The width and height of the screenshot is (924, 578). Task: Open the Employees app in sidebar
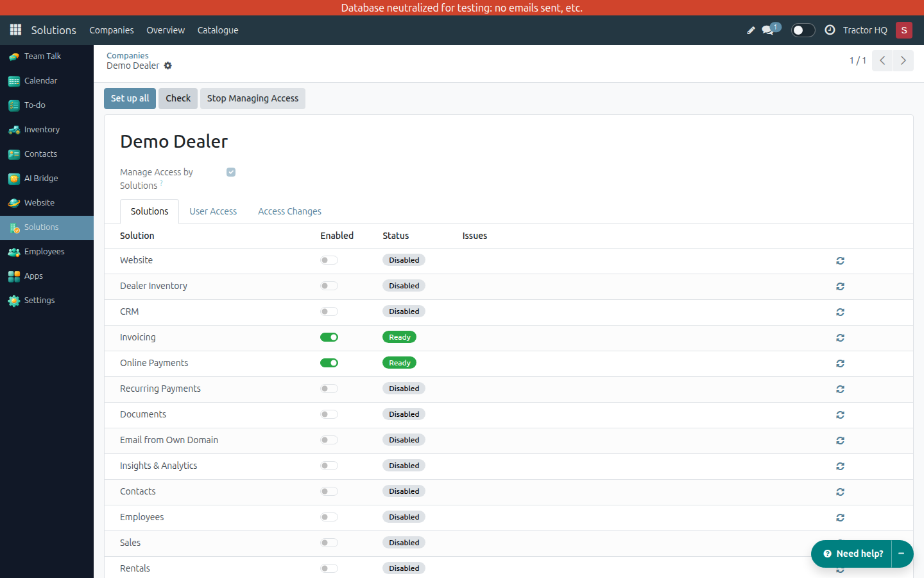tap(47, 252)
